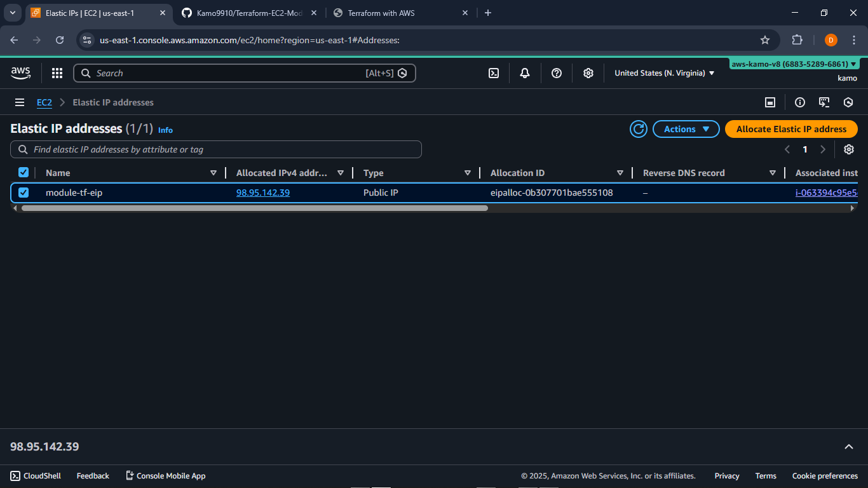This screenshot has height=488, width=868.
Task: Open the Actions dropdown
Action: point(686,128)
